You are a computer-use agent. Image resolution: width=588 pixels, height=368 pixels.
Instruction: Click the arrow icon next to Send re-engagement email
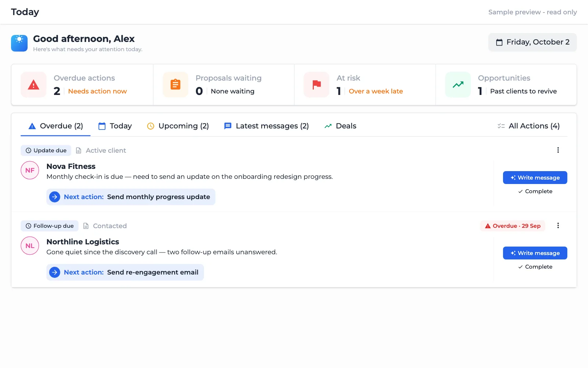[x=55, y=272]
